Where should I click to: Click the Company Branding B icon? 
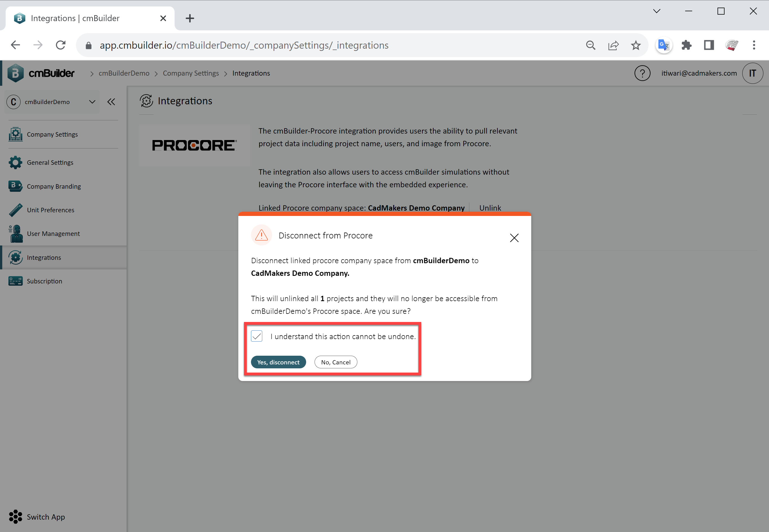15,186
